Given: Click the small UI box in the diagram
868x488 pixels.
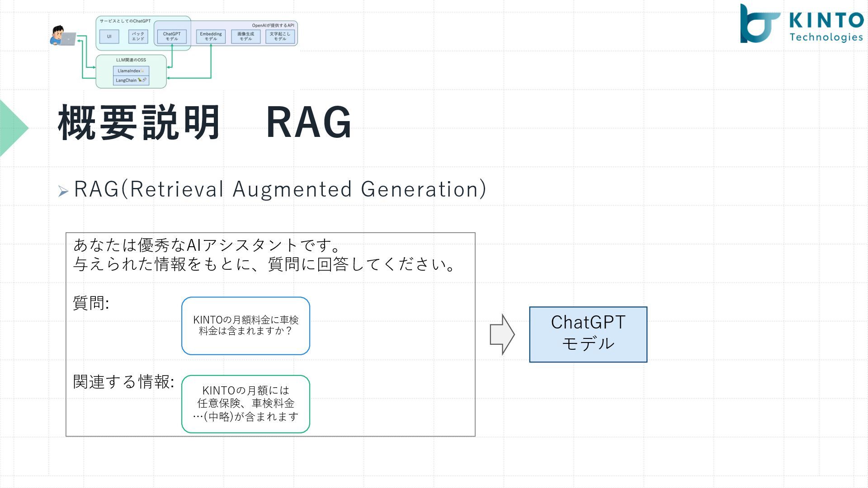Looking at the screenshot, I should (x=109, y=37).
